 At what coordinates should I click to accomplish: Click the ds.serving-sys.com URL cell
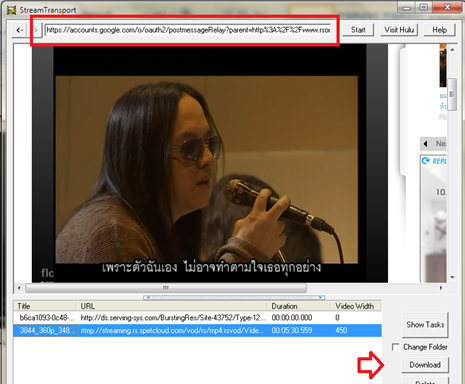tap(173, 318)
